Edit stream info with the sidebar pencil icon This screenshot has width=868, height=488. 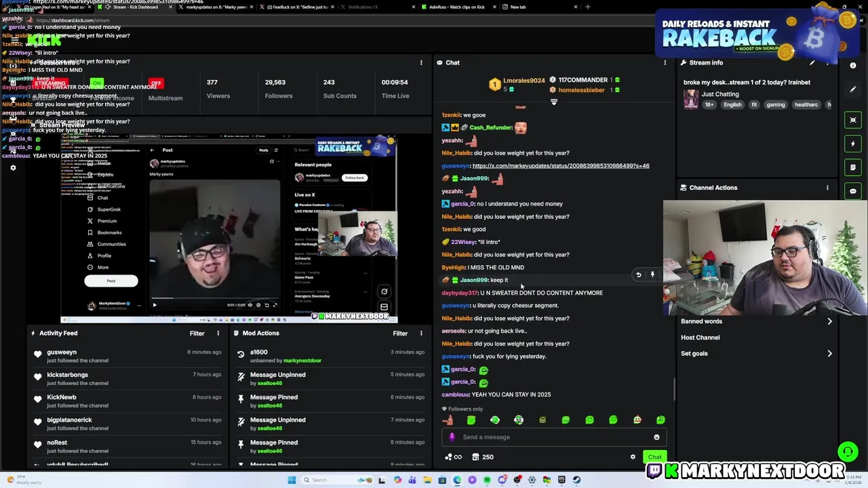point(853,89)
